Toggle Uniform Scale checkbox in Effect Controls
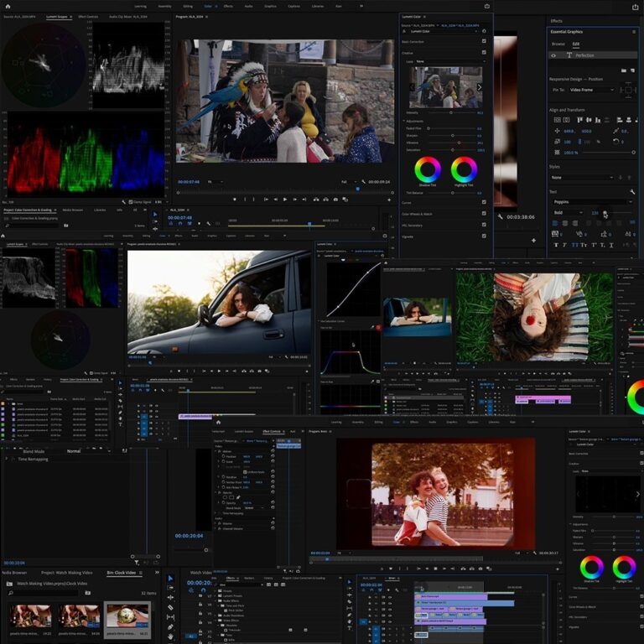The height and width of the screenshot is (644, 644). pos(245,472)
